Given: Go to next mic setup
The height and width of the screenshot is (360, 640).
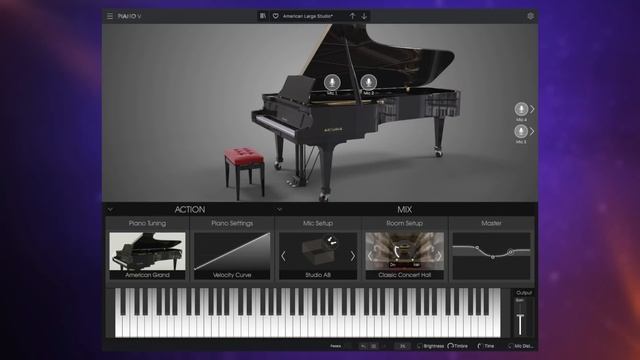Looking at the screenshot, I should (x=353, y=256).
